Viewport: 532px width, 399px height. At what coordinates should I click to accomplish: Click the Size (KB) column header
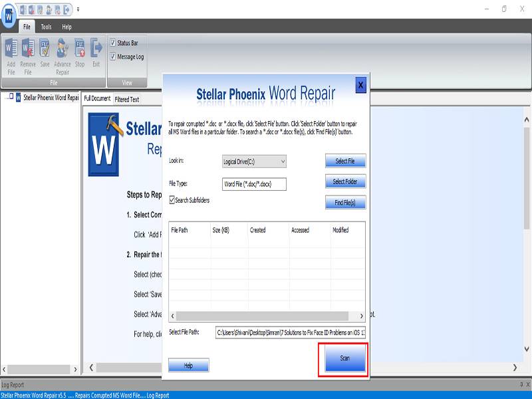click(x=229, y=230)
